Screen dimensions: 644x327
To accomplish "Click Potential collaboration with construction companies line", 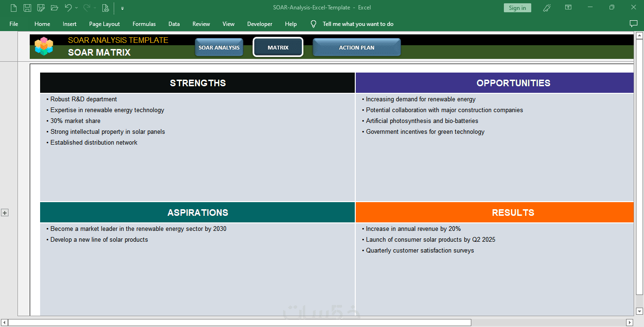I will [443, 110].
